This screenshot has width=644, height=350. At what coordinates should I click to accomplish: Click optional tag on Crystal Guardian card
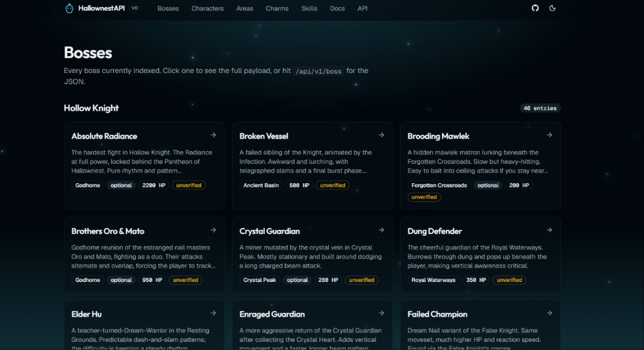[297, 280]
